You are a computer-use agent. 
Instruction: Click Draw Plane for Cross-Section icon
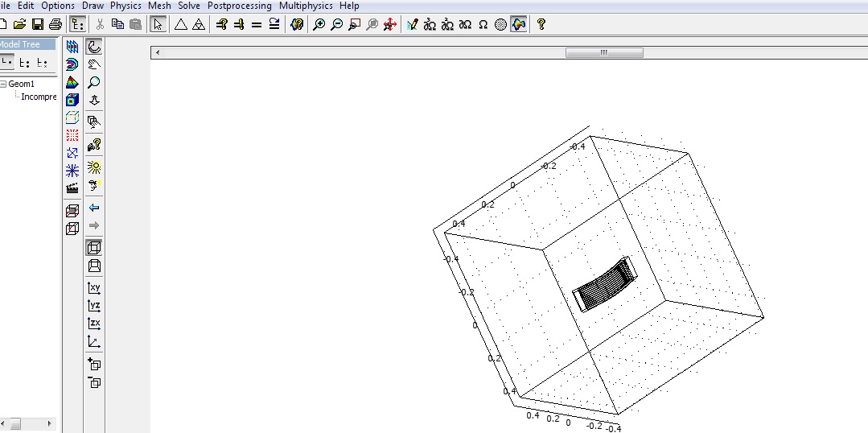[72, 210]
